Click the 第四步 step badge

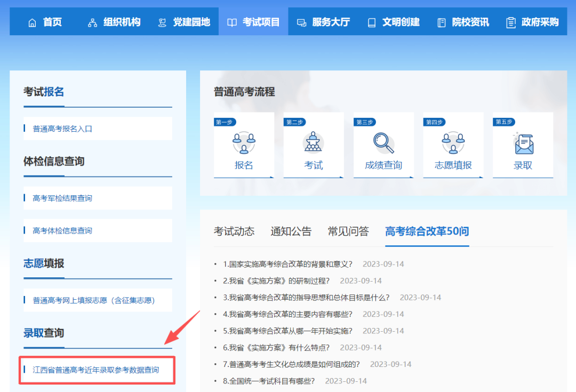pos(434,122)
